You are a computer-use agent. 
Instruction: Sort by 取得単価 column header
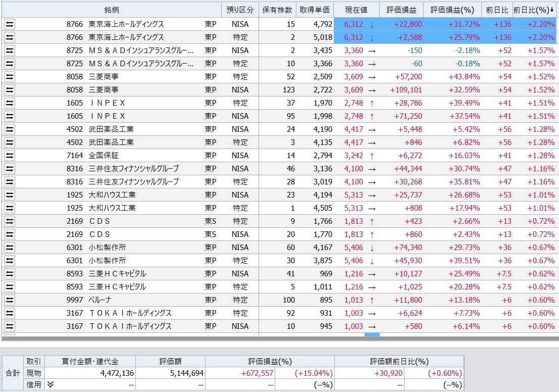[315, 10]
